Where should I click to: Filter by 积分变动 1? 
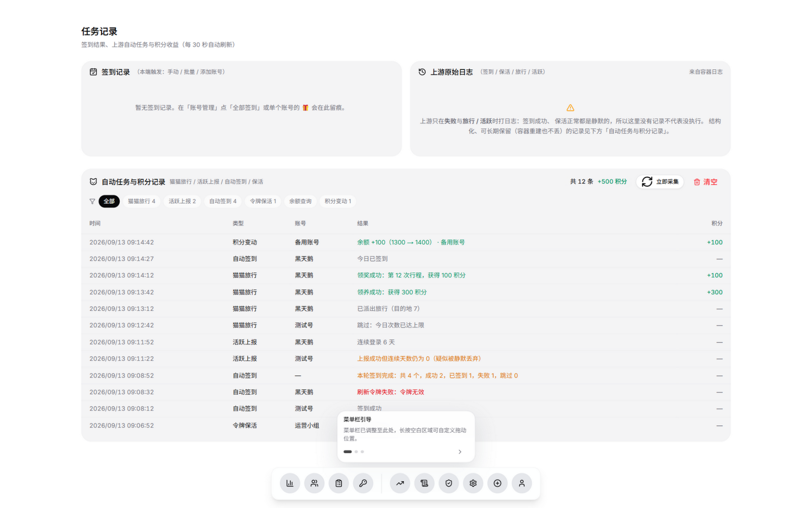point(338,201)
